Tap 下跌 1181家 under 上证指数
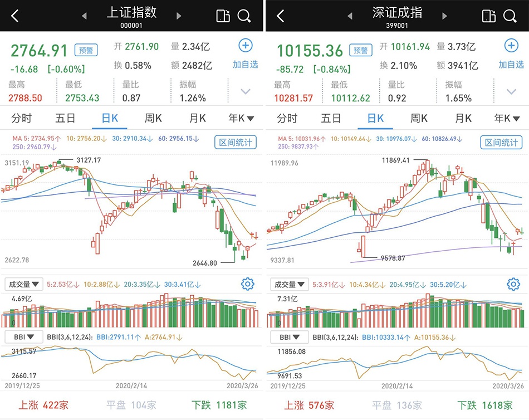 [219, 405]
